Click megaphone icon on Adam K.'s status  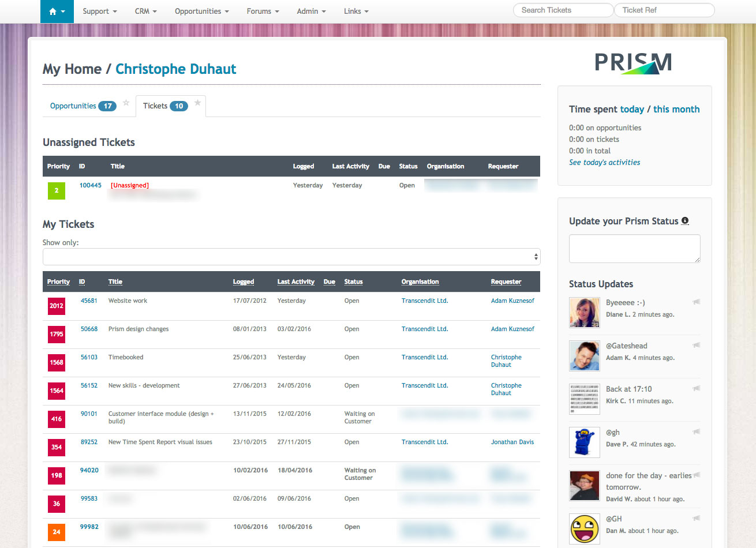[x=697, y=345]
